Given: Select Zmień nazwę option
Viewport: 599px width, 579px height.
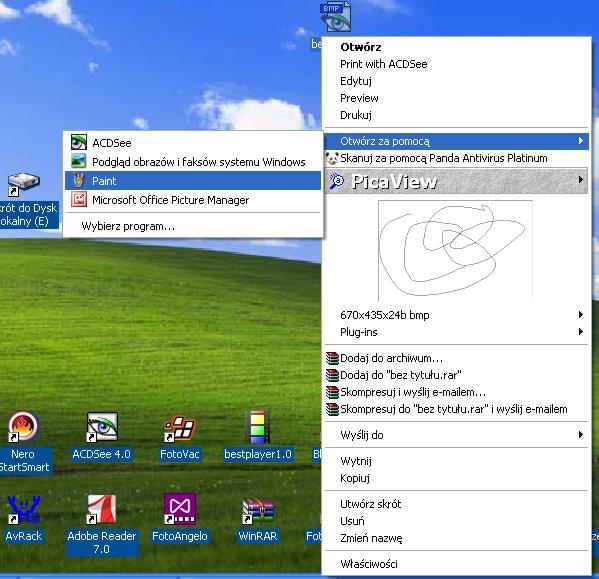Looking at the screenshot, I should tap(456, 538).
